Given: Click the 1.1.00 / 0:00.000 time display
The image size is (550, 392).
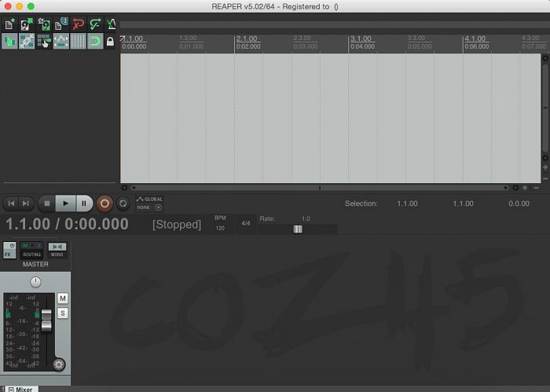Looking at the screenshot, I should point(67,224).
